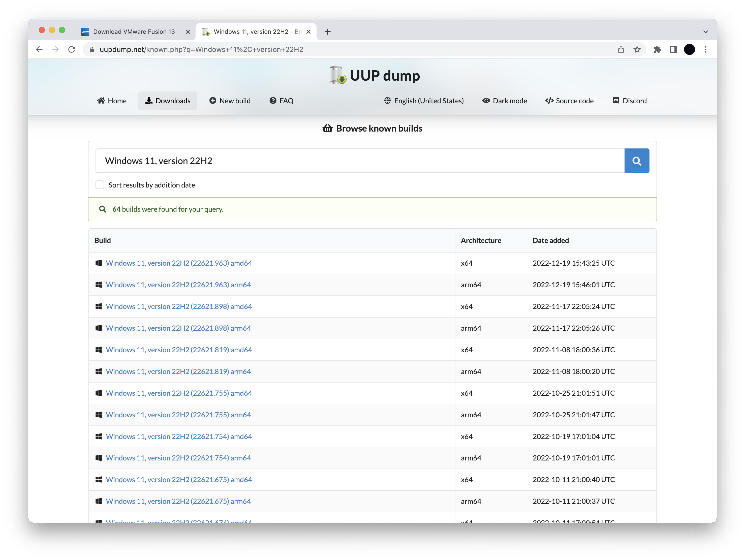Click the browser reload icon

72,49
